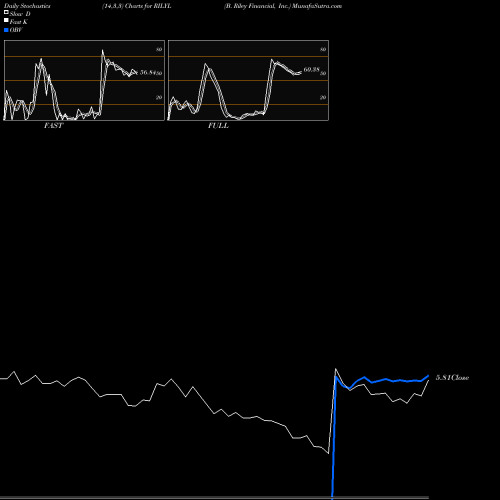Viewport: 500px width, 500px height.
Task: Click the FULL stochastic chart panel
Action: click(248, 80)
